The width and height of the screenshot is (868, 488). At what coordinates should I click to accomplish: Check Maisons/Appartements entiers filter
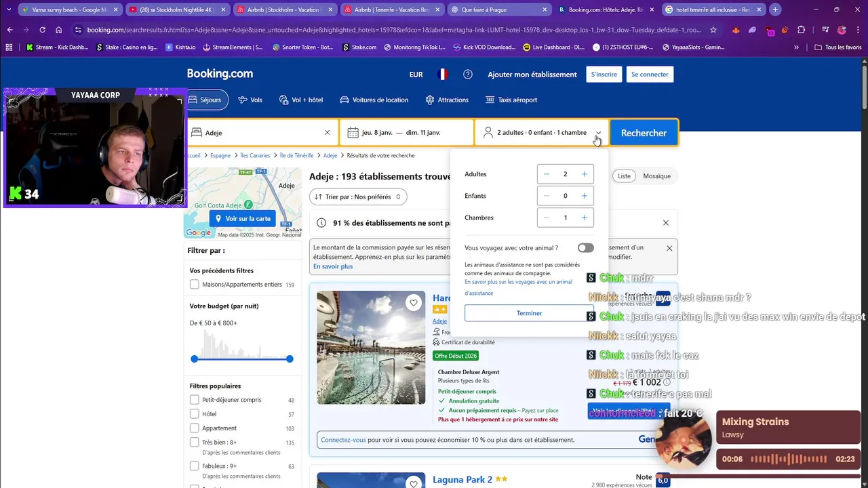[x=195, y=285]
